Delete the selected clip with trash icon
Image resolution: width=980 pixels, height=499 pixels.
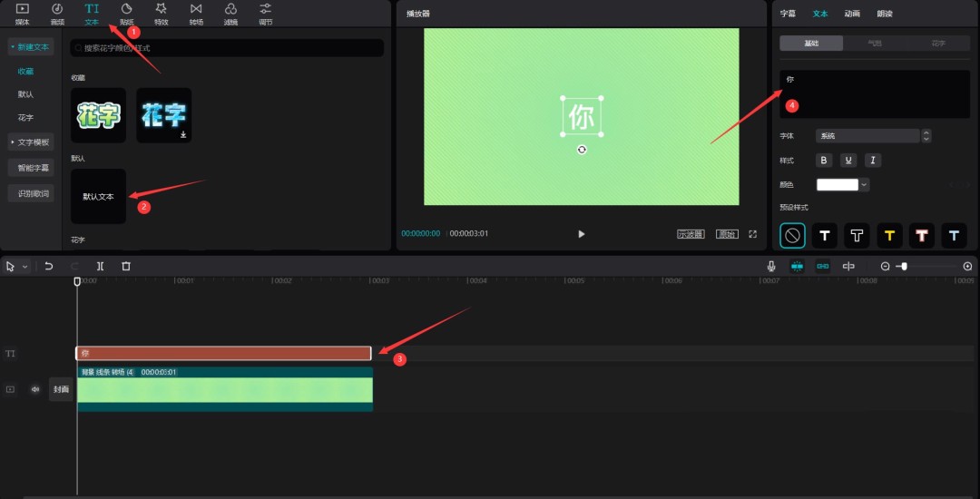click(x=126, y=266)
